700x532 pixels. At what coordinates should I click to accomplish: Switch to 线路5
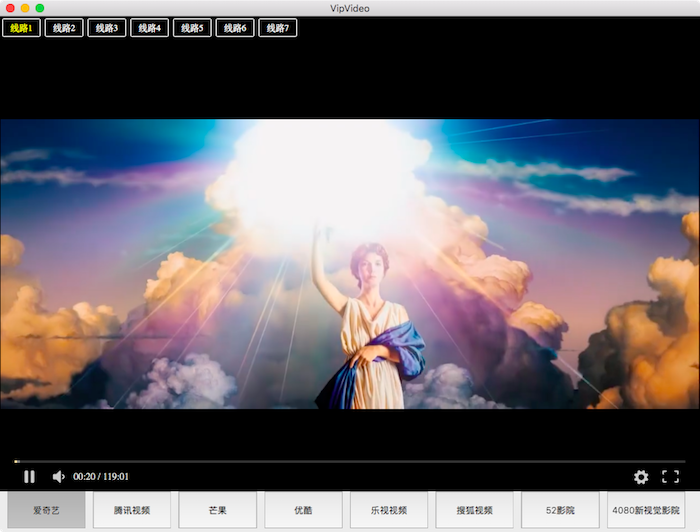[192, 28]
